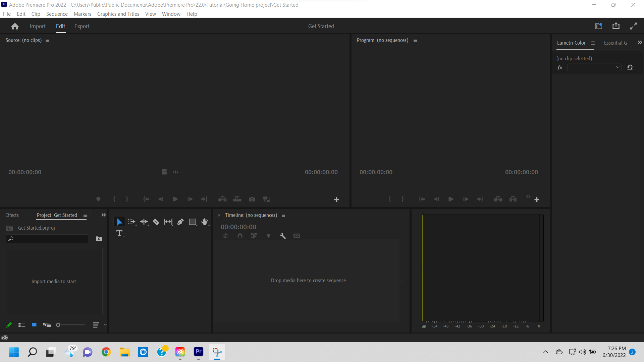This screenshot has height=362, width=644.
Task: Select the Track Select Forward tool
Action: coord(131,222)
